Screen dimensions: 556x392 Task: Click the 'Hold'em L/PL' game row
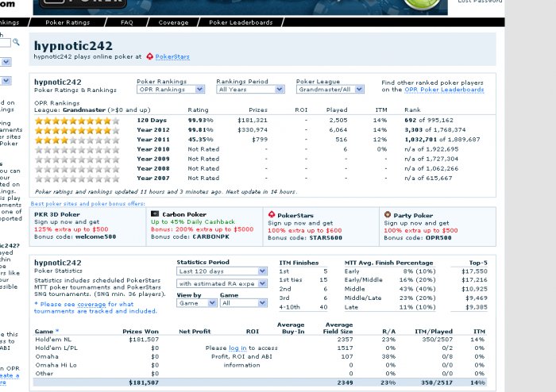pos(260,348)
